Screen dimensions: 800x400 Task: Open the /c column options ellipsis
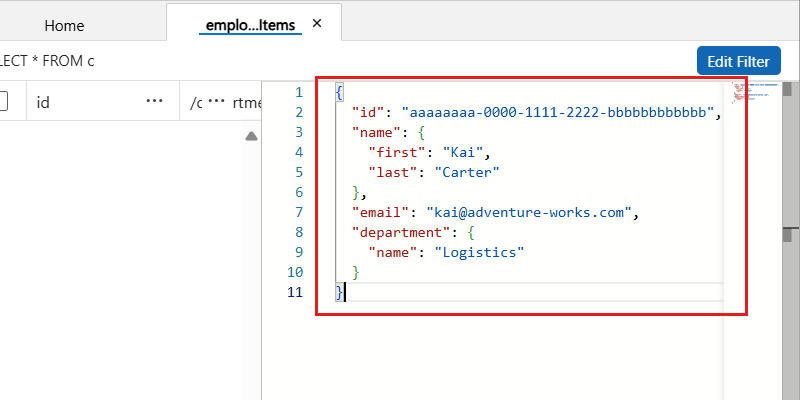pos(216,101)
